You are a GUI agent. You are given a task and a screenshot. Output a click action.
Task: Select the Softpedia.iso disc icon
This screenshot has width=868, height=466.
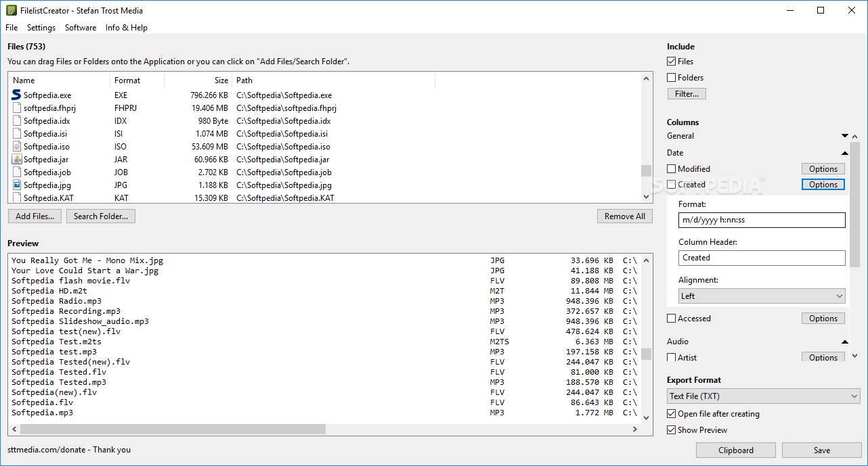pyautogui.click(x=17, y=147)
